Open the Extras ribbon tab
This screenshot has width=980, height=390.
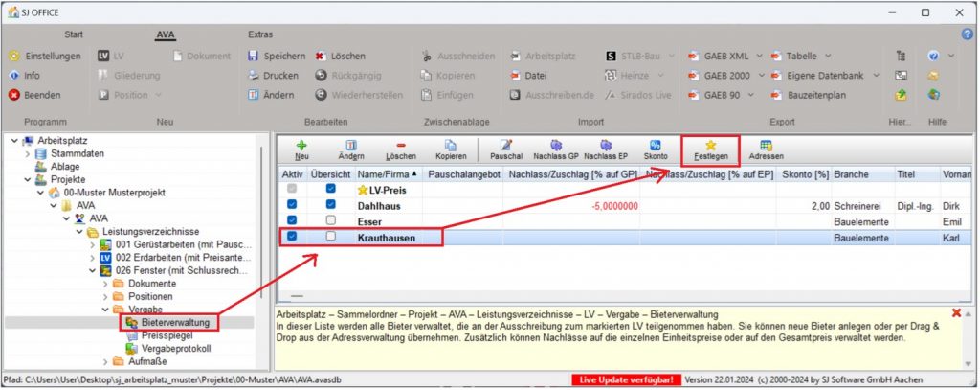coord(259,35)
